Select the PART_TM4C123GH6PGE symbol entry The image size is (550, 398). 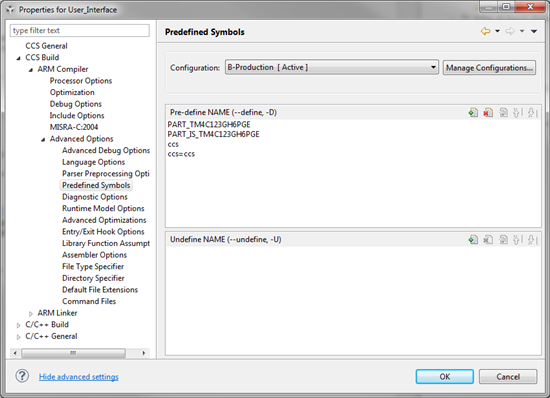pos(209,124)
